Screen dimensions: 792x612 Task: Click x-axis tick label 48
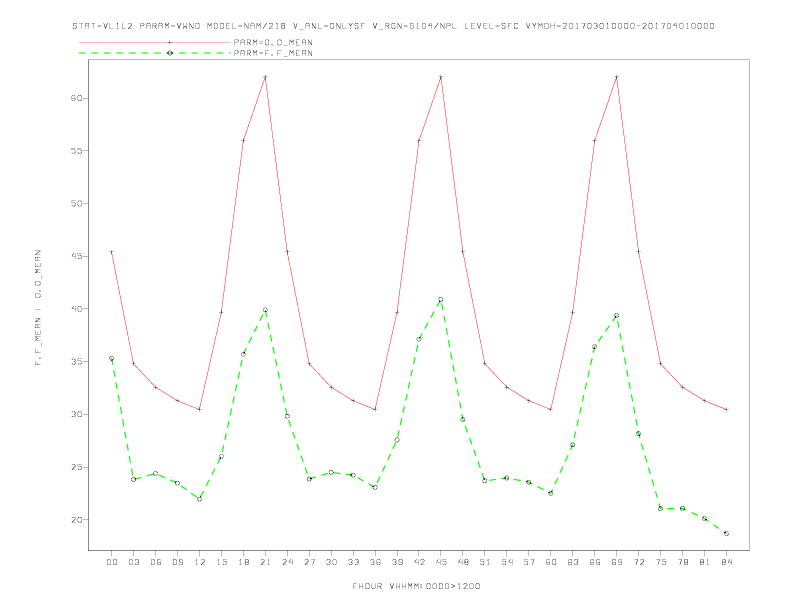point(463,562)
